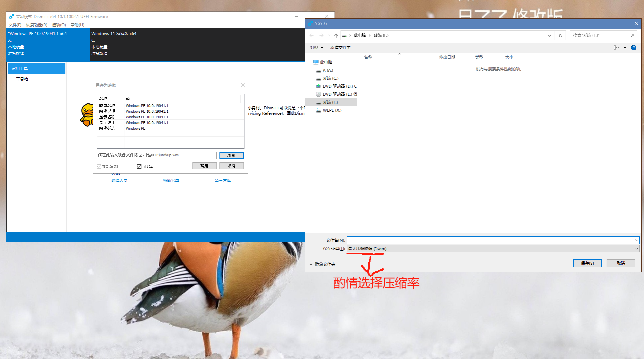Click the 文件名 input field
The height and width of the screenshot is (359, 644).
click(467, 240)
